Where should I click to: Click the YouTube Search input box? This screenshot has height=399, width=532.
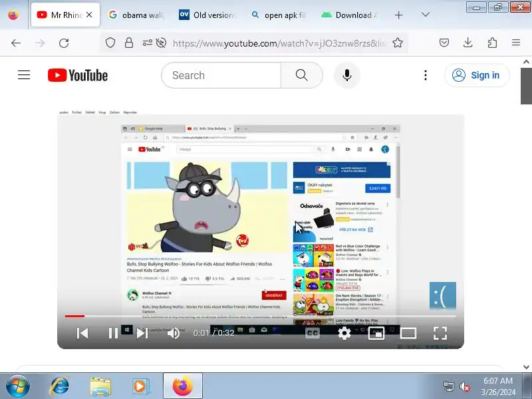pyautogui.click(x=221, y=75)
